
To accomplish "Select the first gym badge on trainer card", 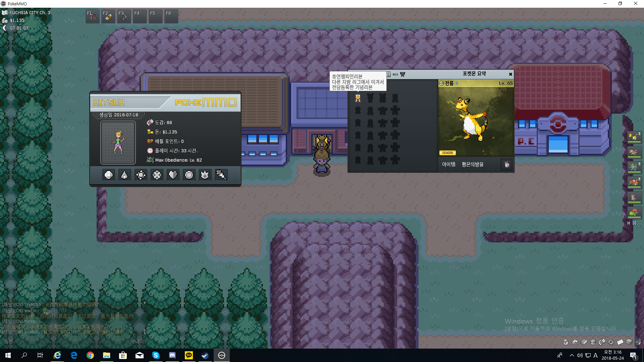I will tap(109, 175).
